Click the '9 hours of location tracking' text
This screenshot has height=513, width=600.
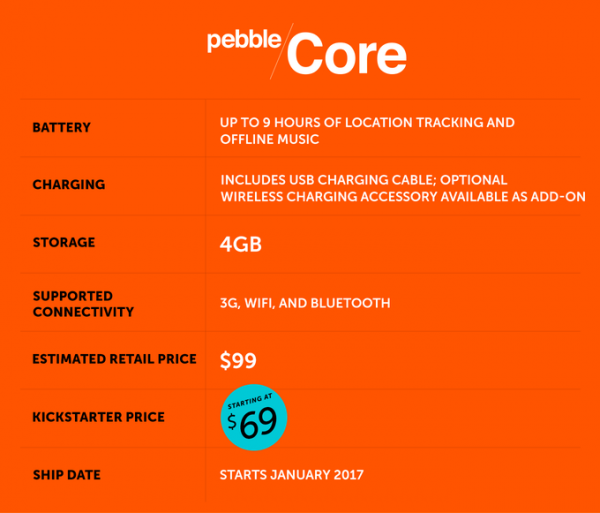pyautogui.click(x=367, y=123)
